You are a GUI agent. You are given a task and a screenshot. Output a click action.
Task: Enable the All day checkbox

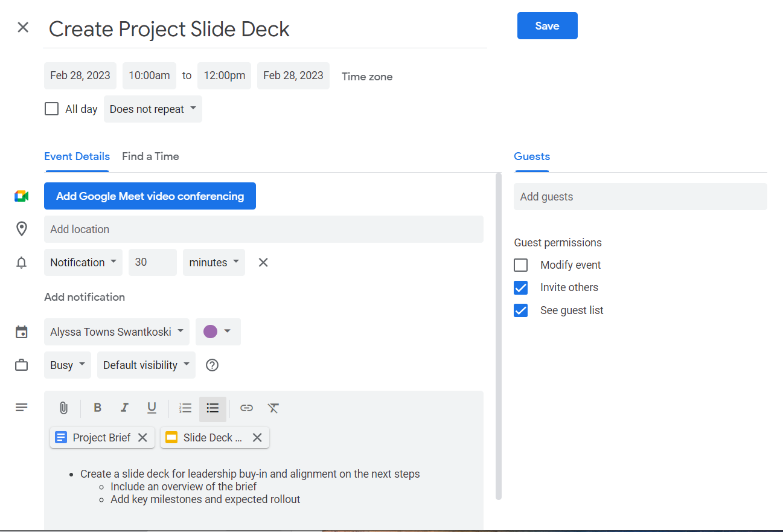coord(52,109)
